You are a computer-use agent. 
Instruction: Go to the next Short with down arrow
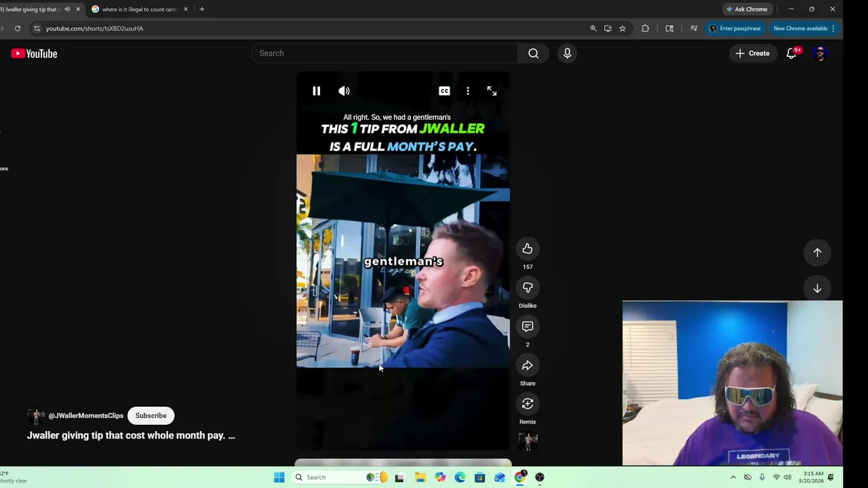pyautogui.click(x=817, y=289)
